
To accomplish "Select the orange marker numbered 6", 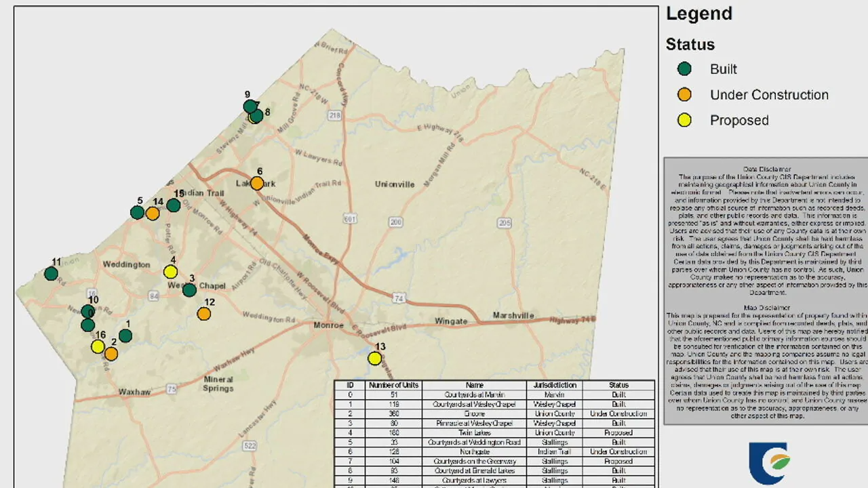I will (x=257, y=183).
